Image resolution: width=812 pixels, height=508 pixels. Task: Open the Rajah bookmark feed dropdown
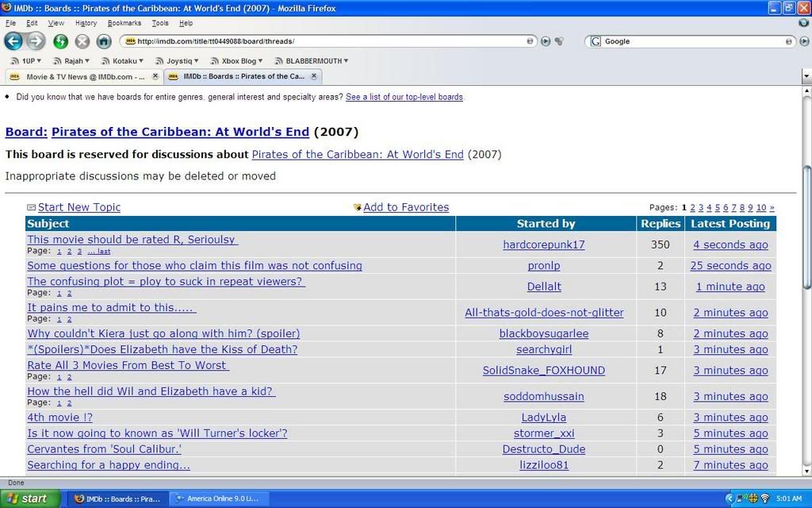pyautogui.click(x=71, y=60)
